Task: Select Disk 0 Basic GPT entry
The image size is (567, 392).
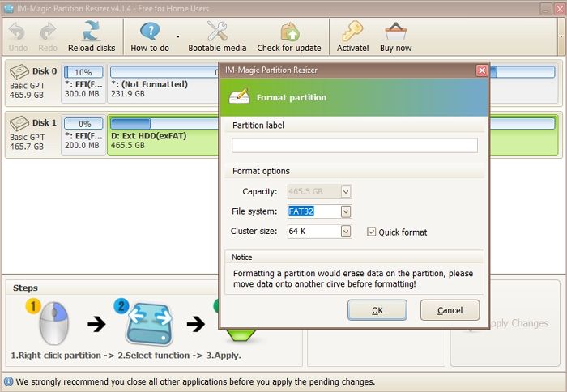Action: [x=32, y=84]
